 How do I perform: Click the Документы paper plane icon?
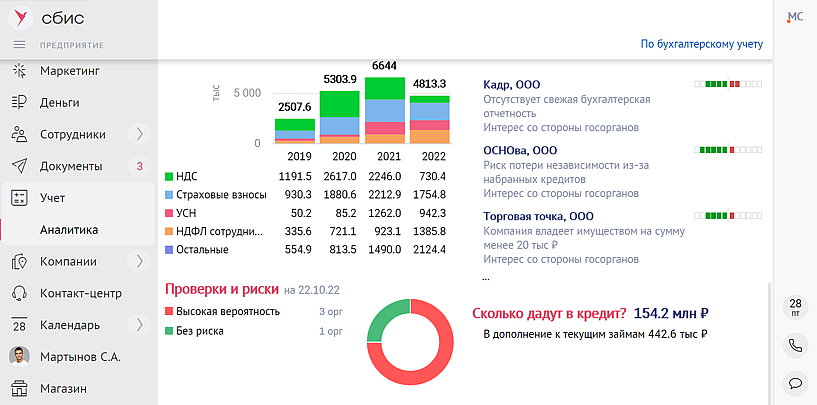18,166
